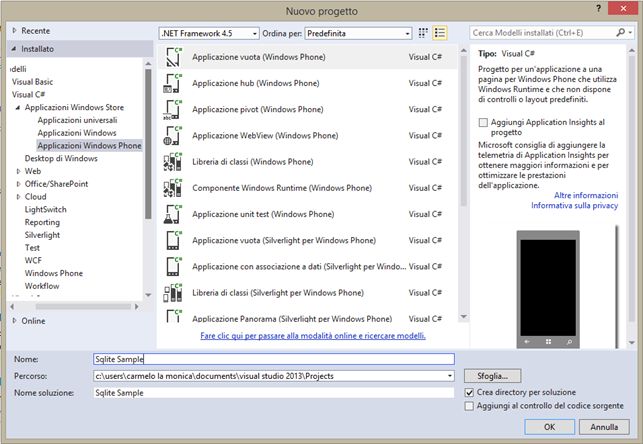Select Applicazioni Windows Phone category
643x444 pixels.
[x=89, y=146]
